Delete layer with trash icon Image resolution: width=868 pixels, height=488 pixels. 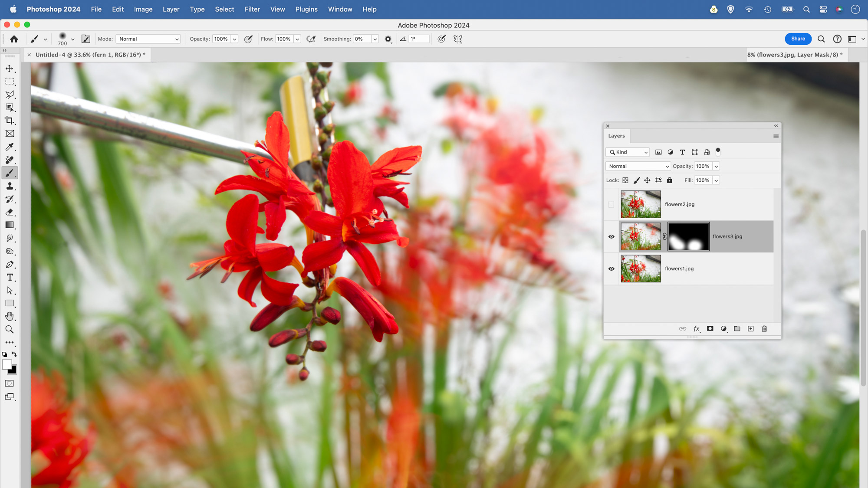(x=764, y=329)
